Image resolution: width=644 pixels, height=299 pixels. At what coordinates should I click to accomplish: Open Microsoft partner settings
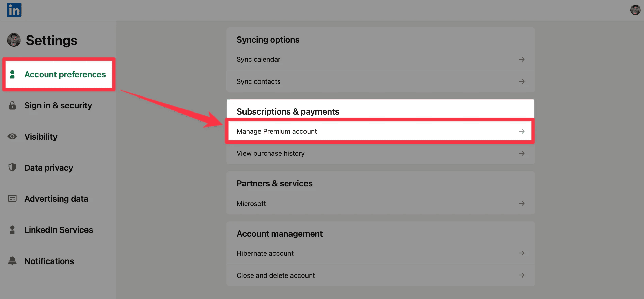(381, 203)
